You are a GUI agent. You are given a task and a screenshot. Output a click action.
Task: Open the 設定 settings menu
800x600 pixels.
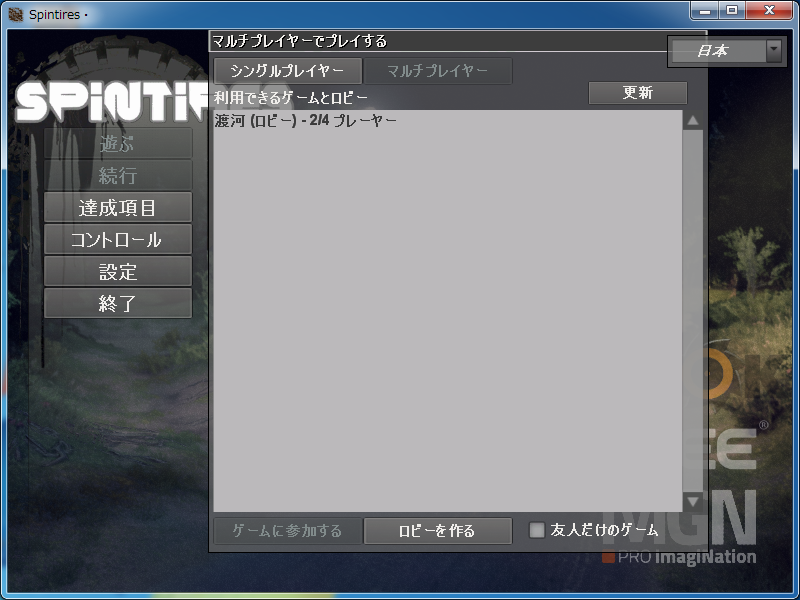(x=118, y=271)
